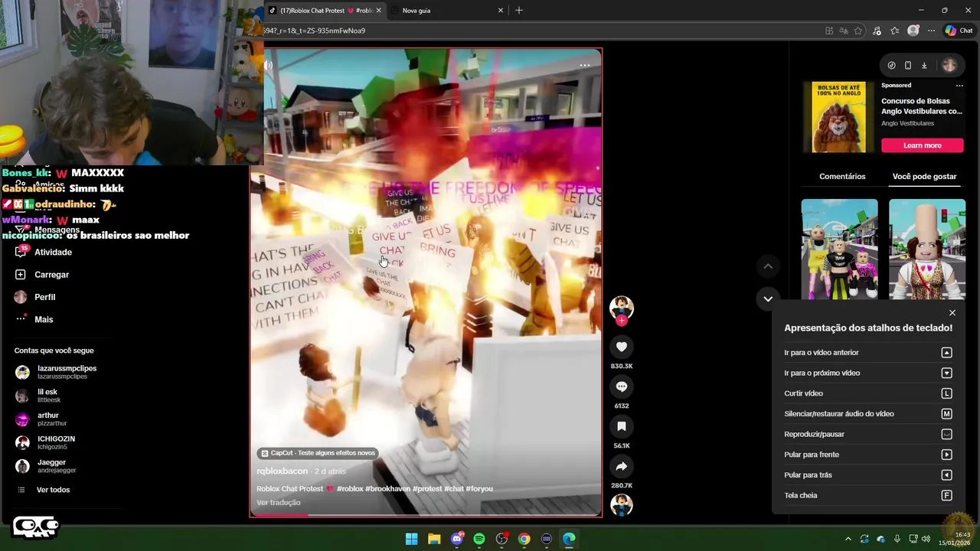Click the Ir para o próximo vídeo shortcut key
Image resolution: width=980 pixels, height=551 pixels.
point(946,373)
